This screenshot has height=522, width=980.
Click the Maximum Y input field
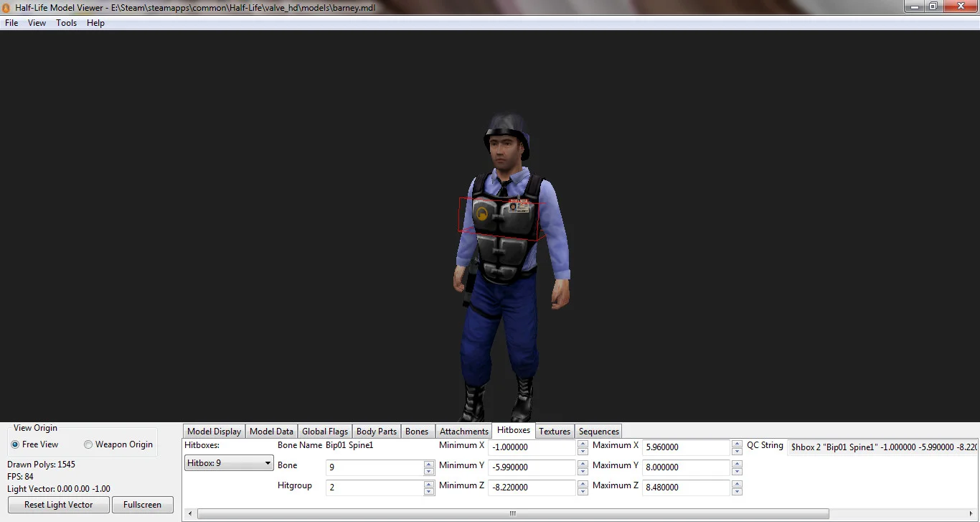click(x=687, y=467)
